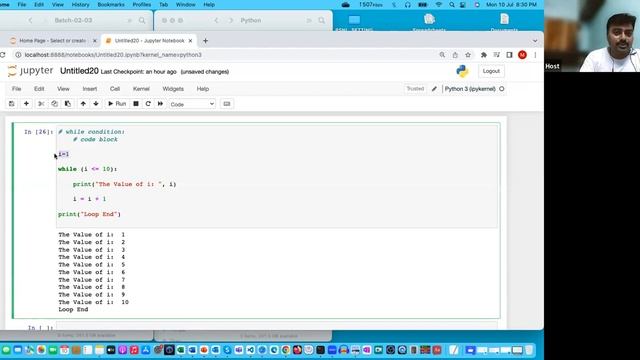View site information icon in address bar
This screenshot has height=360, width=640.
tap(18, 55)
